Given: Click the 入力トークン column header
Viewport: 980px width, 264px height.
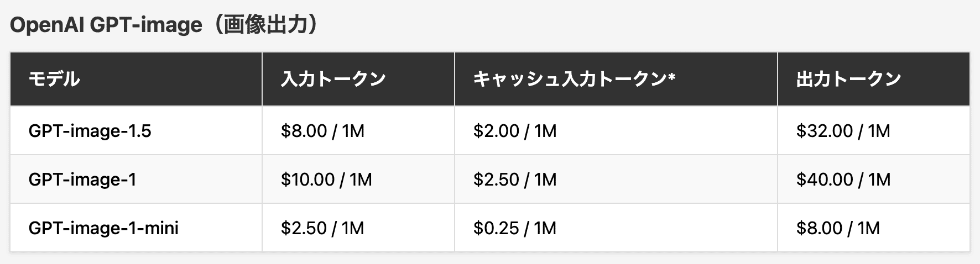Looking at the screenshot, I should click(x=333, y=79).
